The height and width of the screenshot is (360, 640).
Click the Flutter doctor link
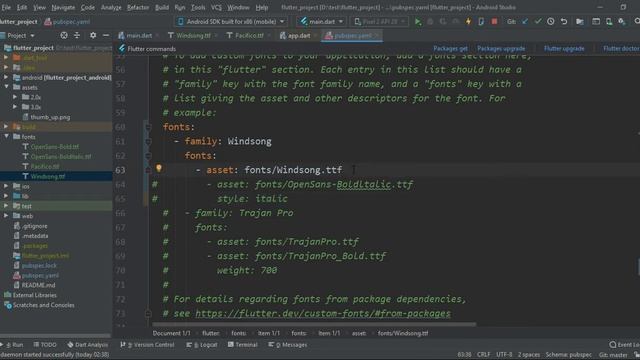621,49
